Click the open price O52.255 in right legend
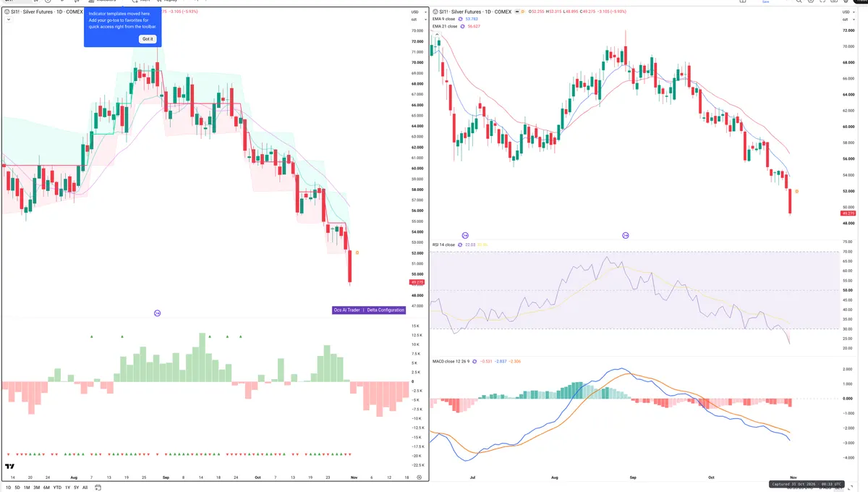 click(537, 12)
